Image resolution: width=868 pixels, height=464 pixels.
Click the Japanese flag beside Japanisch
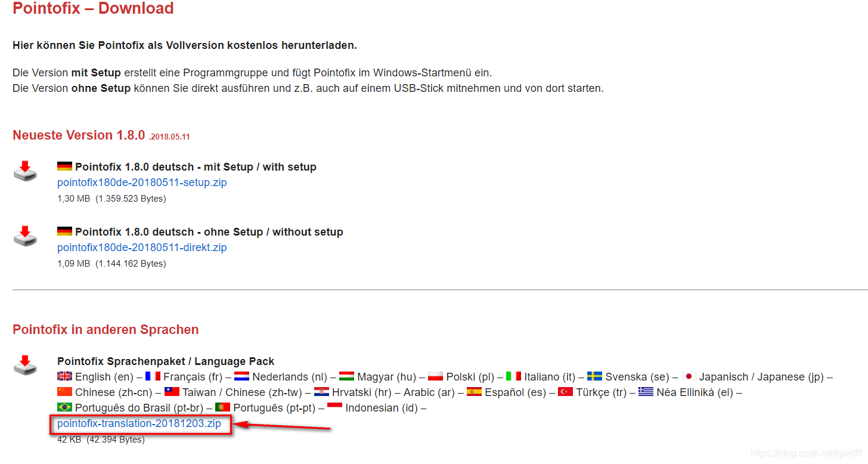click(x=689, y=376)
